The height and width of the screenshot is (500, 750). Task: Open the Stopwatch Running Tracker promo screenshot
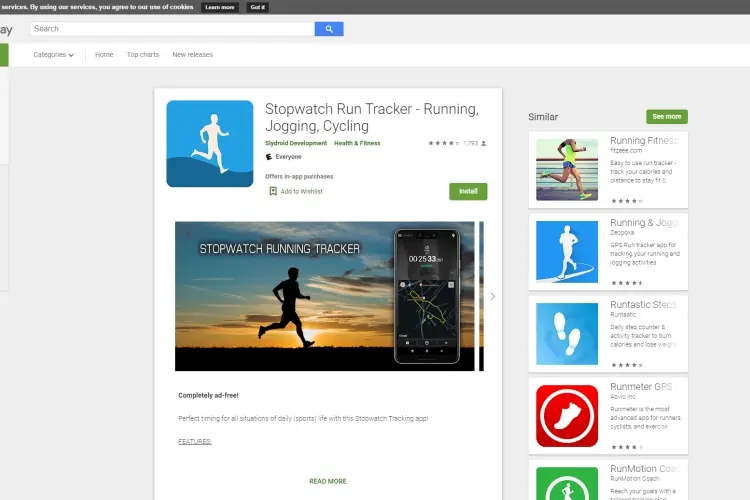[325, 296]
